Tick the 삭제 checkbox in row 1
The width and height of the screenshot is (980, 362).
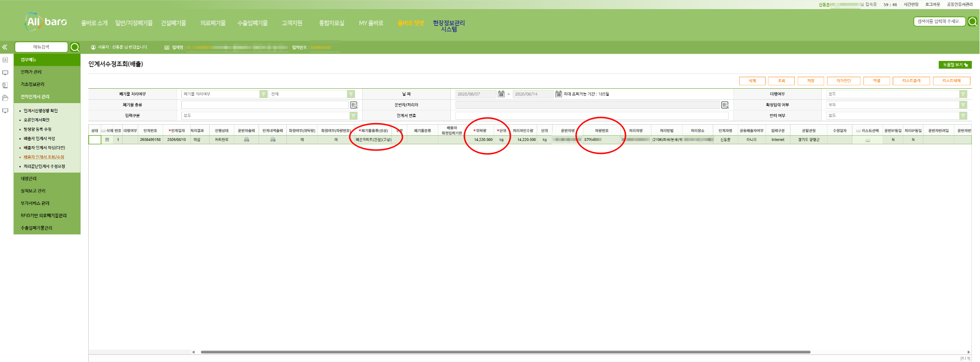107,140
